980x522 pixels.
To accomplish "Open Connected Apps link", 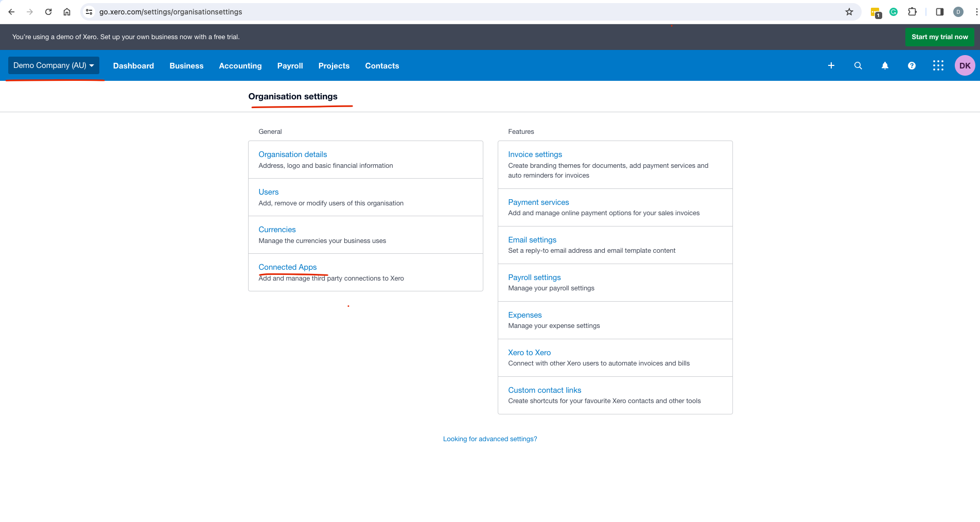I will click(287, 267).
